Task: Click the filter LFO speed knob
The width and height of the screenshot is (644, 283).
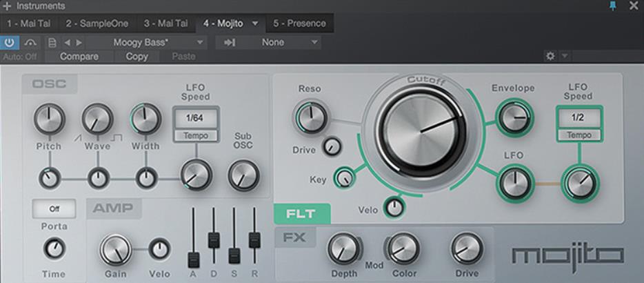Action: tap(579, 184)
